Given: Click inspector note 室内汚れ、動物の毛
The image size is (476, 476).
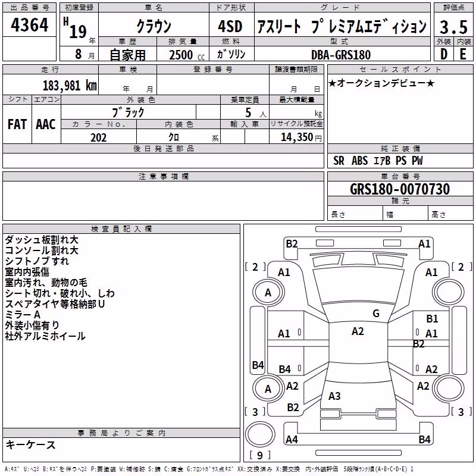Looking at the screenshot, I should pos(46,282).
